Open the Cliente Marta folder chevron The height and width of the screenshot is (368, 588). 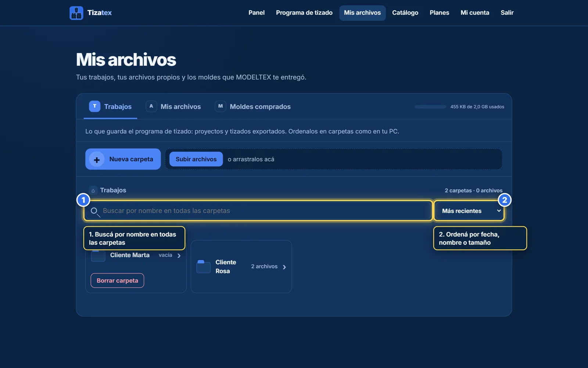(x=179, y=255)
